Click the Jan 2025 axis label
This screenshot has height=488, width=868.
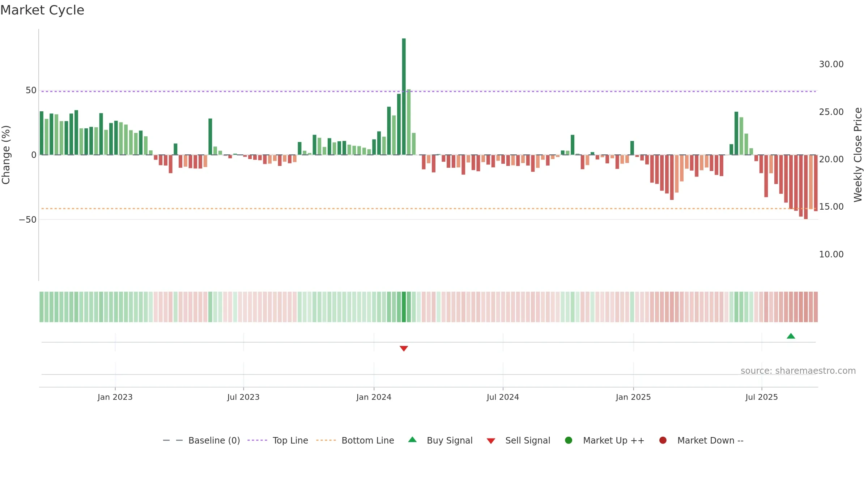coord(633,397)
